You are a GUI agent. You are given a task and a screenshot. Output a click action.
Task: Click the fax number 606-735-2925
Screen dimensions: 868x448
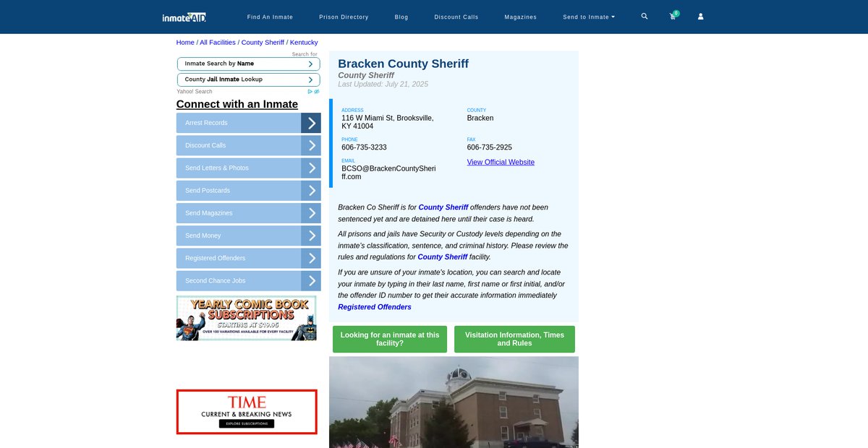pyautogui.click(x=490, y=147)
